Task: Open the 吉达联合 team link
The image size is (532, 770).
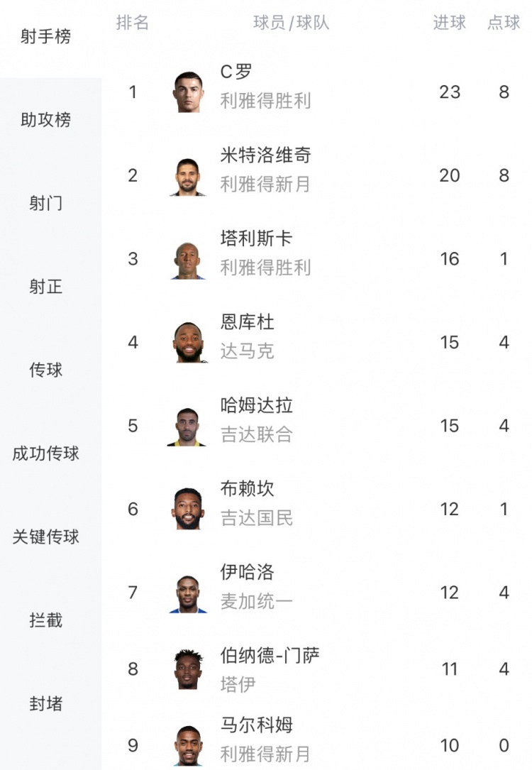Action: tap(256, 435)
